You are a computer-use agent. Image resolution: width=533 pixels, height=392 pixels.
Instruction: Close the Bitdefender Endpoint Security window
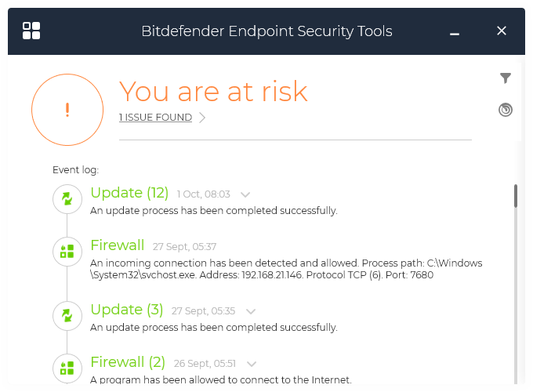[x=502, y=31]
